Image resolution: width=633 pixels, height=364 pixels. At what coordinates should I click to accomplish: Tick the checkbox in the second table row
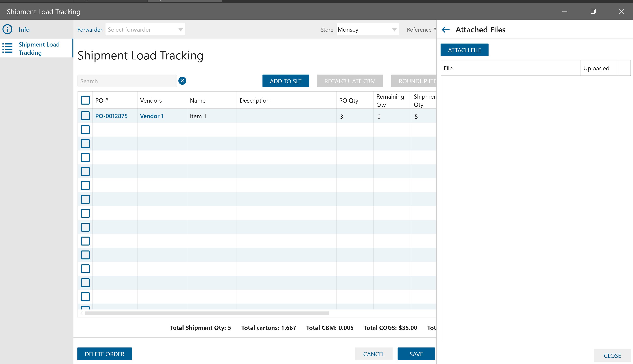tap(85, 130)
